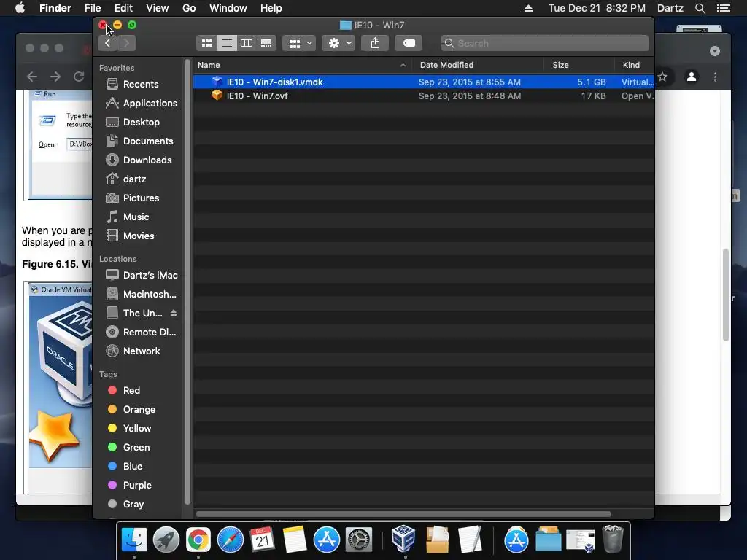Select the Green tag
The width and height of the screenshot is (747, 560).
point(128,448)
